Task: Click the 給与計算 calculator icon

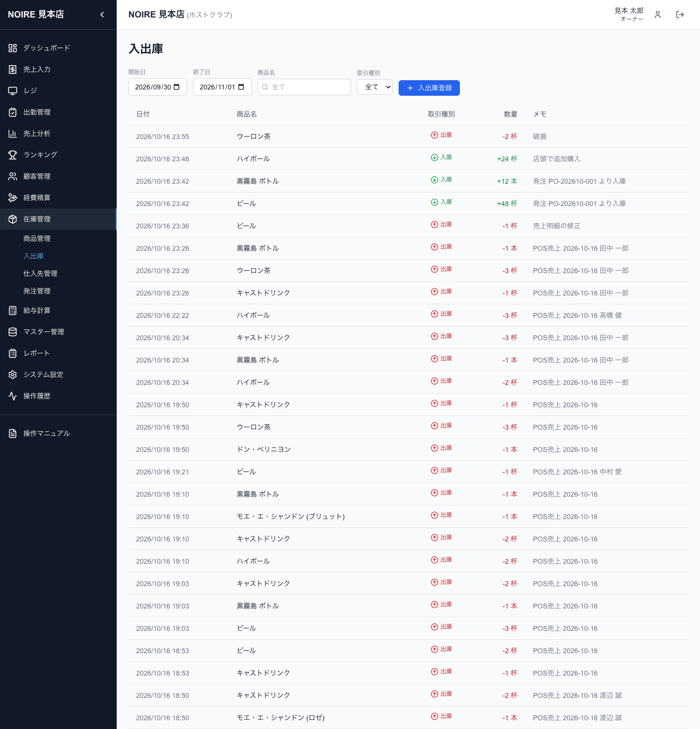Action: [13, 311]
